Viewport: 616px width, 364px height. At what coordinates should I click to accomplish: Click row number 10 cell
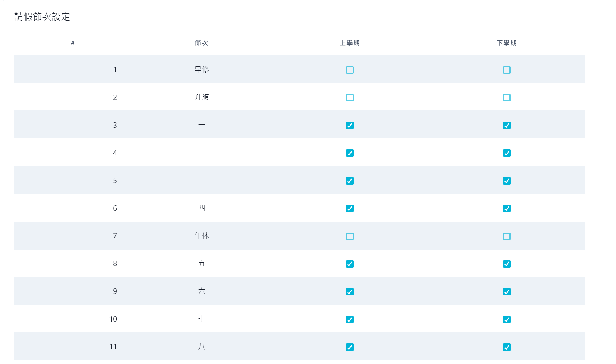click(113, 319)
